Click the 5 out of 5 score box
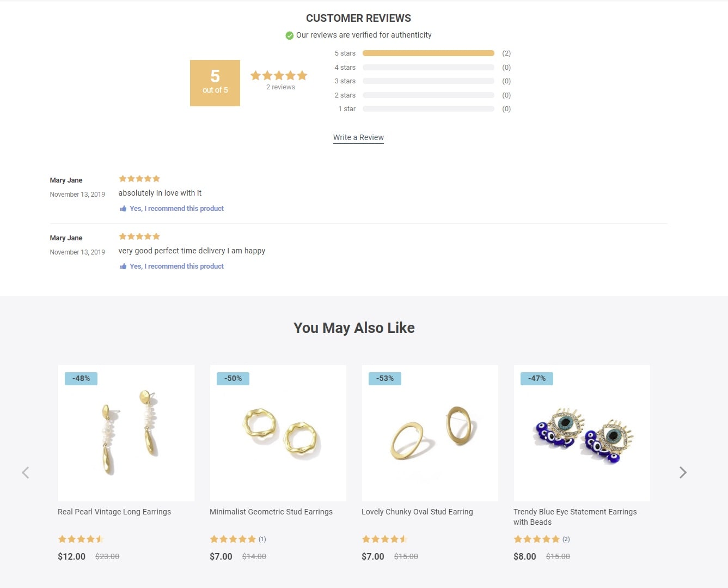 (x=215, y=83)
